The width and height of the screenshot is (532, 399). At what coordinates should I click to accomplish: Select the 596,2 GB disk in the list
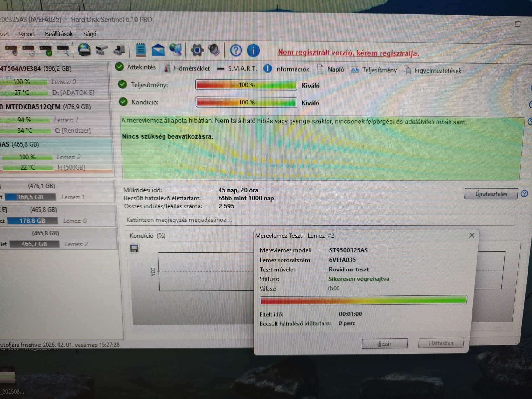click(x=54, y=81)
